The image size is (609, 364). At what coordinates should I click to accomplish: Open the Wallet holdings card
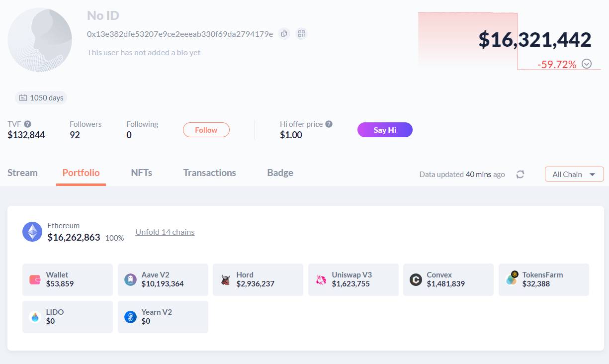68,279
